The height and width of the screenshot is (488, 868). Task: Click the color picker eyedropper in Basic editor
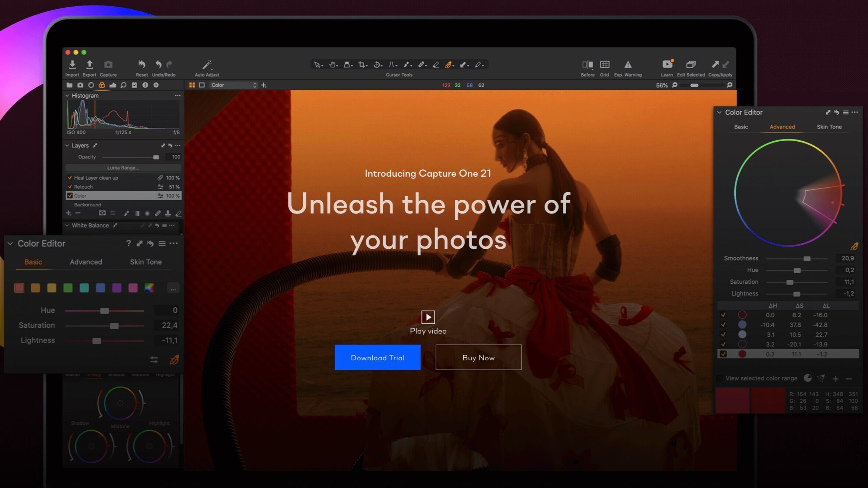(x=174, y=360)
